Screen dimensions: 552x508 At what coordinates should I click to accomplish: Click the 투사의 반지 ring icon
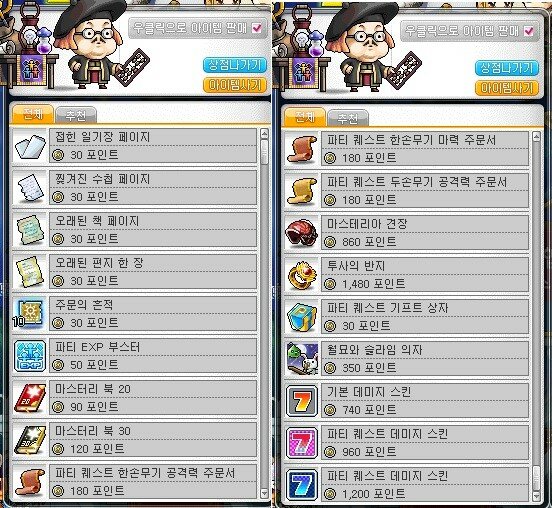coord(302,275)
